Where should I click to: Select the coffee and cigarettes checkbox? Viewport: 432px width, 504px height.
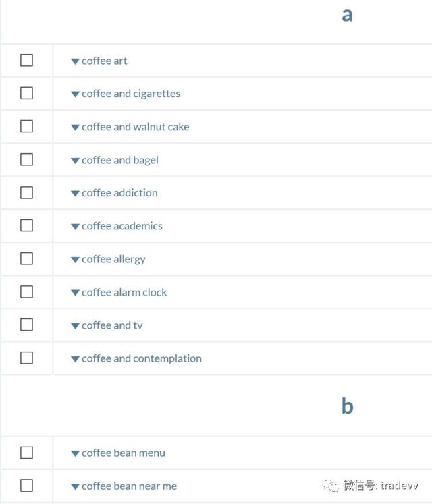[x=26, y=93]
